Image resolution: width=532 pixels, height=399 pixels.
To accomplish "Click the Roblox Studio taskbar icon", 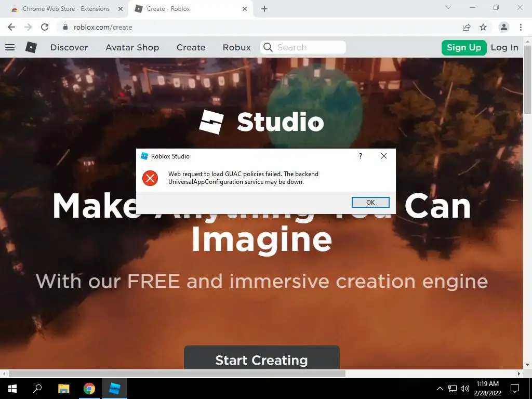I will 115,389.
